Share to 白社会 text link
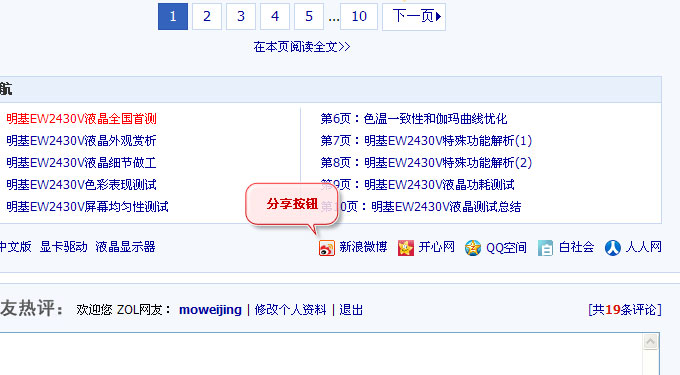Viewport: 680px width, 375px height. coord(576,247)
